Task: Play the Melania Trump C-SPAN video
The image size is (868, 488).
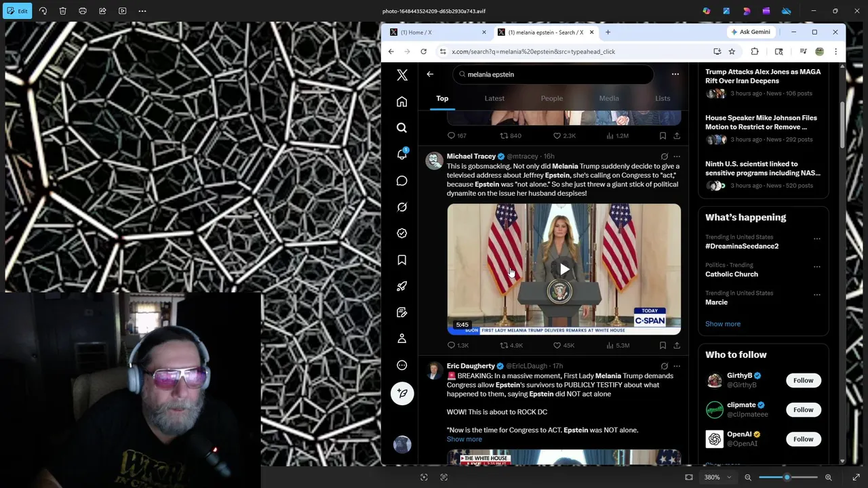Action: (x=564, y=269)
